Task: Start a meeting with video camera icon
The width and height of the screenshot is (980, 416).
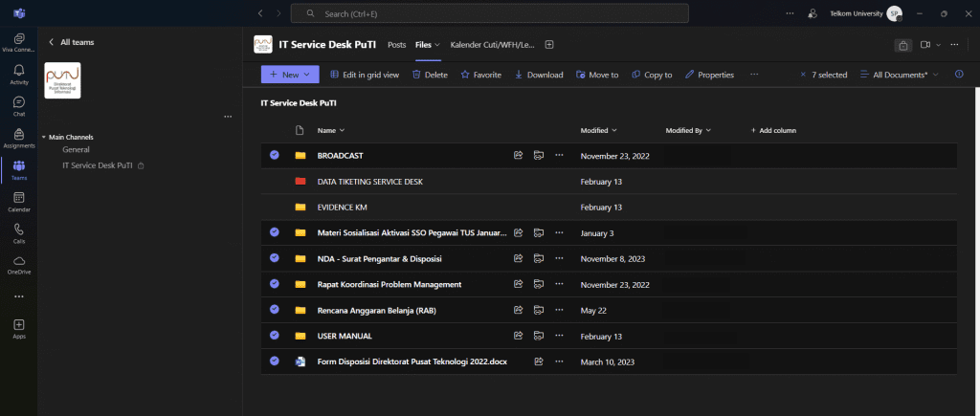Action: coord(925,45)
